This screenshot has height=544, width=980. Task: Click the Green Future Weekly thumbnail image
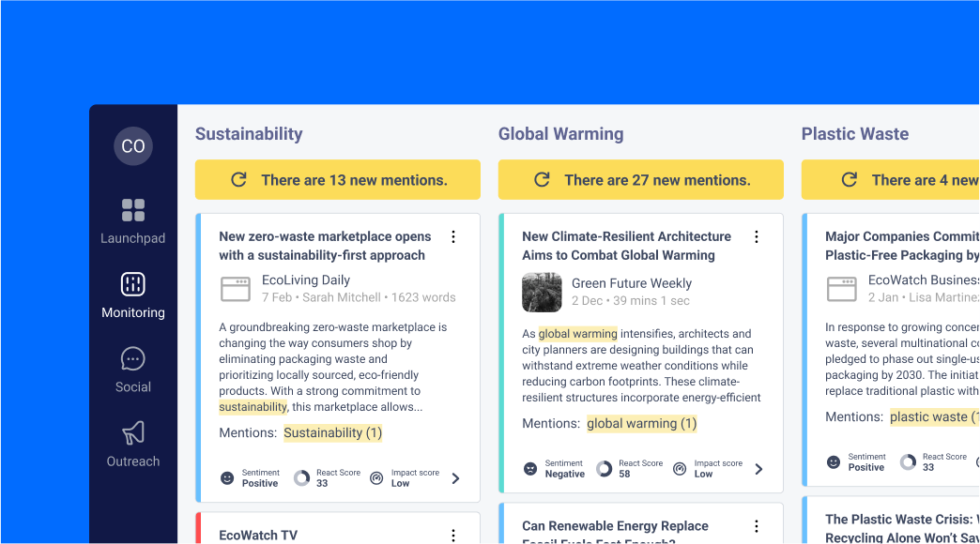542,293
